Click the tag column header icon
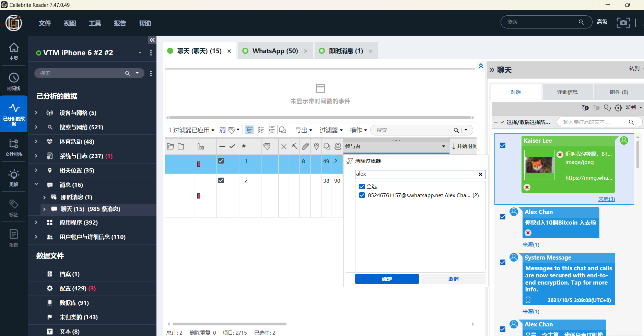This screenshot has width=644, height=336. point(267,146)
